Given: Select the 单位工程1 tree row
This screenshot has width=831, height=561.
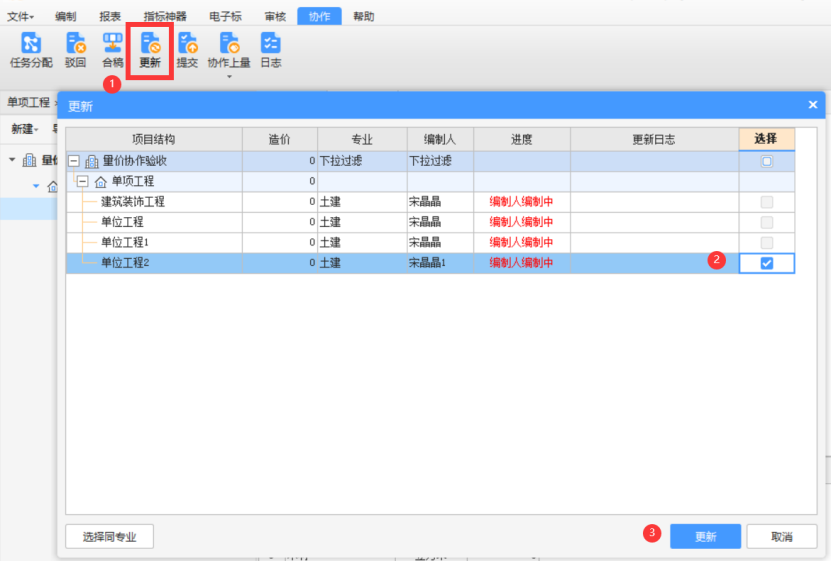Looking at the screenshot, I should 125,243.
